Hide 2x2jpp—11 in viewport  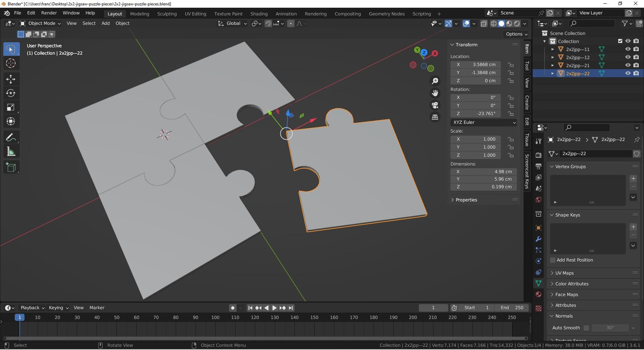point(628,49)
